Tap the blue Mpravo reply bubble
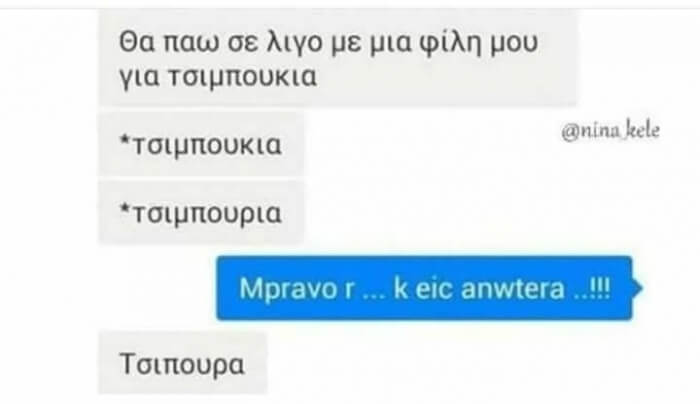 pyautogui.click(x=425, y=288)
